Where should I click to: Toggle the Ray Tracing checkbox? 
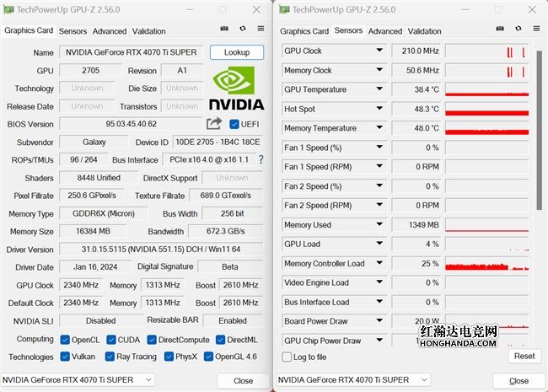point(108,357)
